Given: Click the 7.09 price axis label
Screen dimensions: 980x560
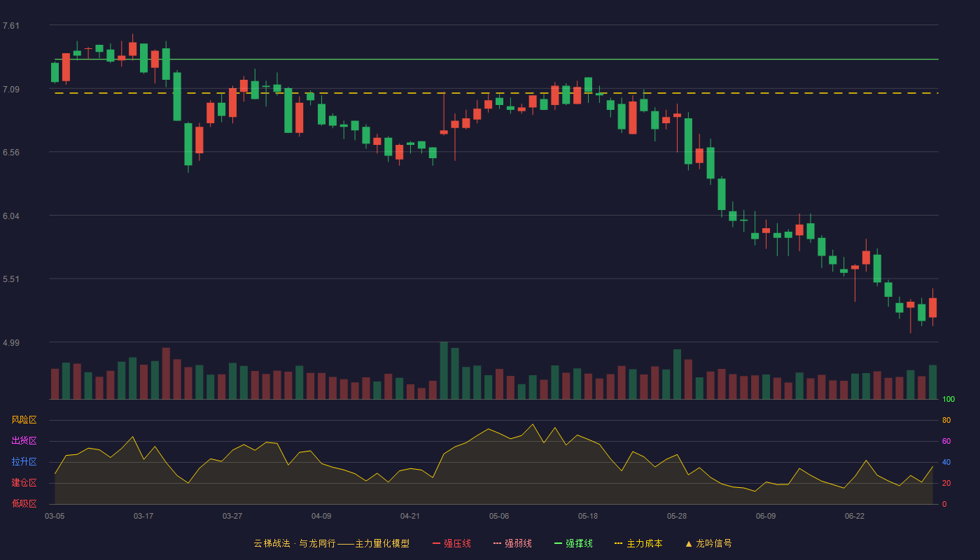Looking at the screenshot, I should [x=11, y=90].
